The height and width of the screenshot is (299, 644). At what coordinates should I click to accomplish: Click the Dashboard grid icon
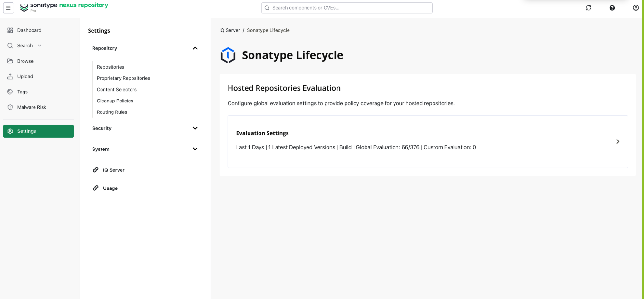(x=10, y=30)
